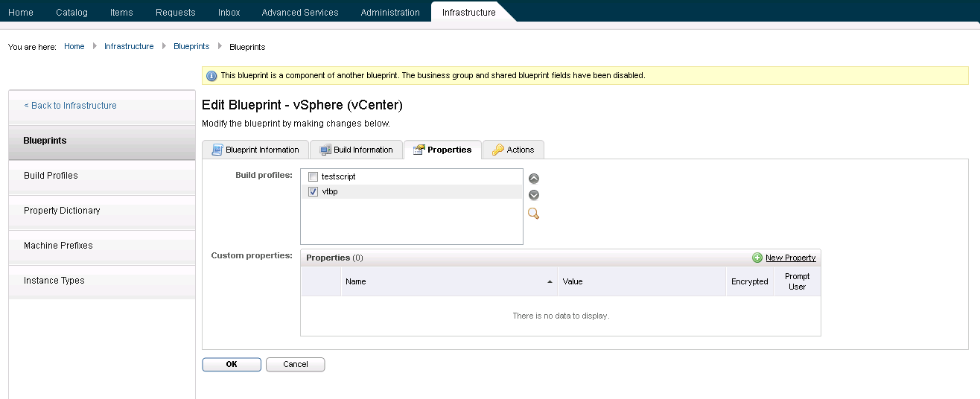
Task: Click the OK button
Action: pos(232,365)
